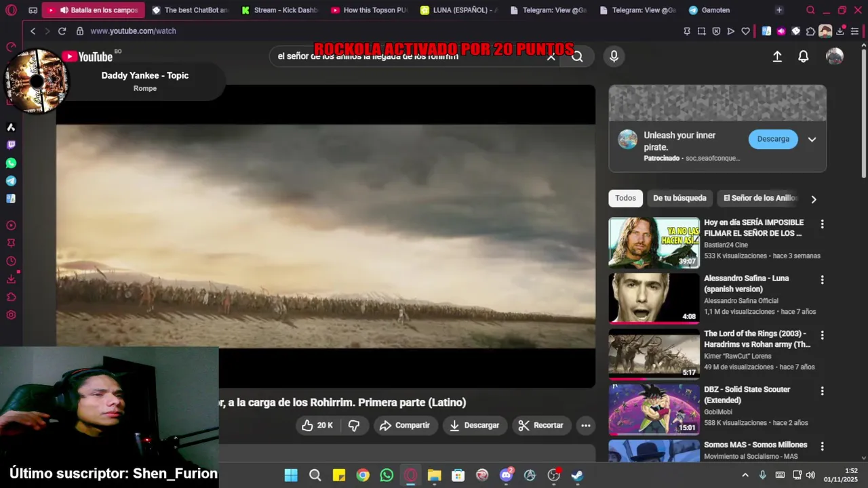Open sidebar history clock icon
The width and height of the screenshot is (868, 488).
point(11,262)
